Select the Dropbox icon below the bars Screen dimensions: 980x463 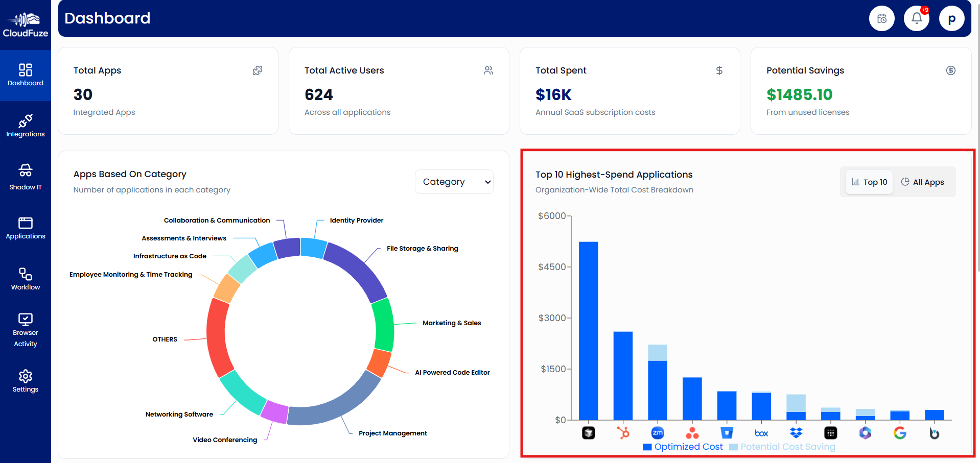[796, 432]
